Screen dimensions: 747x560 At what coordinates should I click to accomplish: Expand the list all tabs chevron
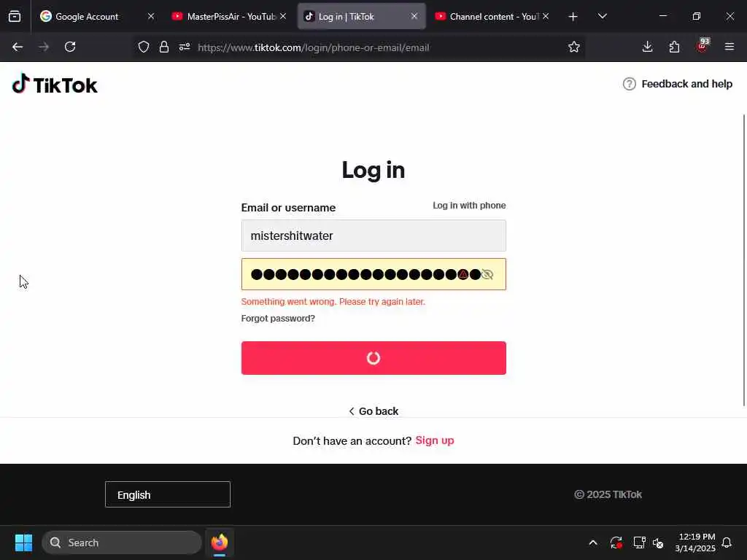pyautogui.click(x=602, y=16)
